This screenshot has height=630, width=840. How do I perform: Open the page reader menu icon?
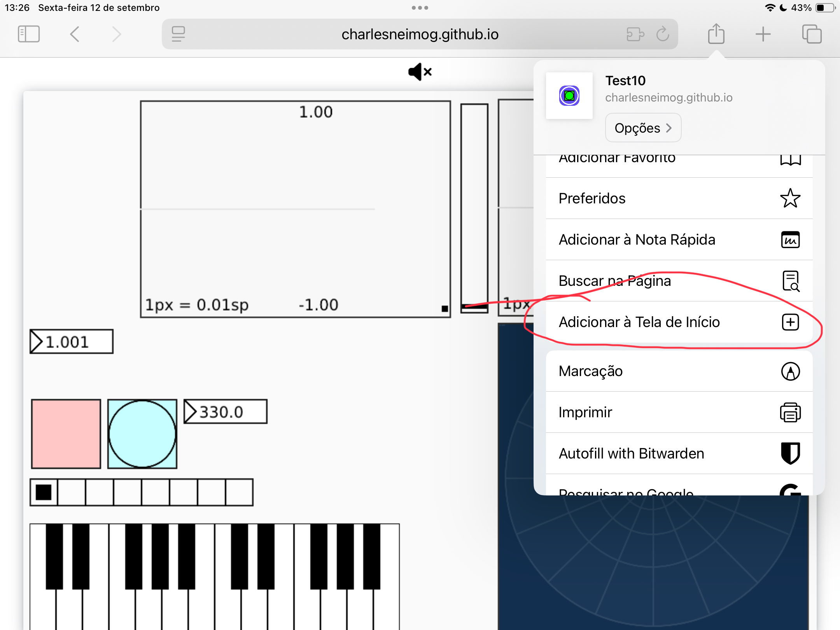(178, 34)
